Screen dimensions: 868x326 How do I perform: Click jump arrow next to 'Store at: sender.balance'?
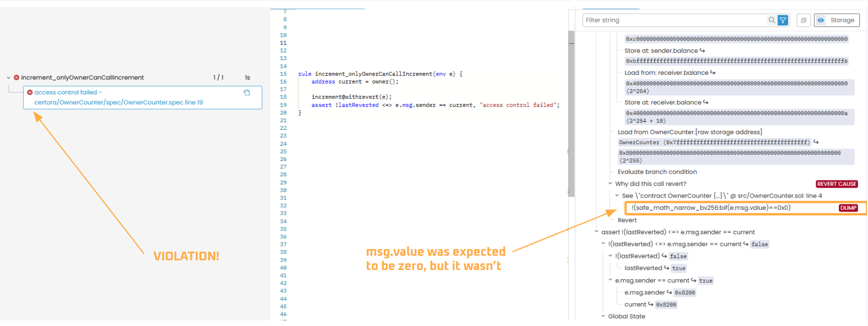pos(703,50)
